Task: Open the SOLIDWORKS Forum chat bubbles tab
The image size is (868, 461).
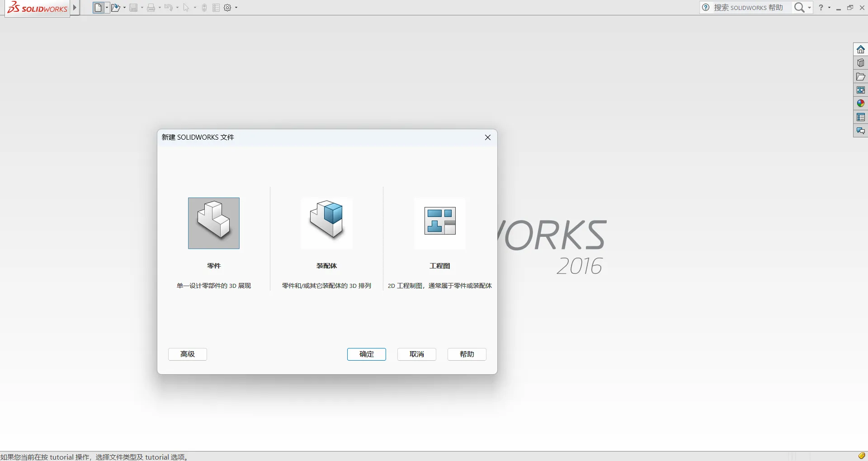Action: [861, 131]
